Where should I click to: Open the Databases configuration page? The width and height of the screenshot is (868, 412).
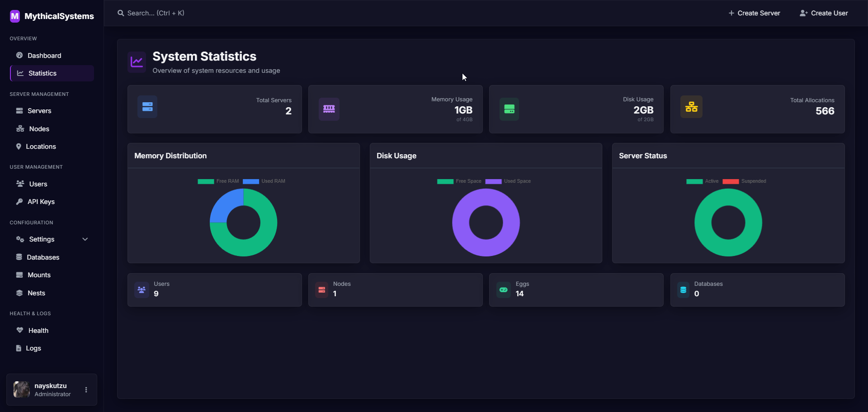click(x=52, y=257)
